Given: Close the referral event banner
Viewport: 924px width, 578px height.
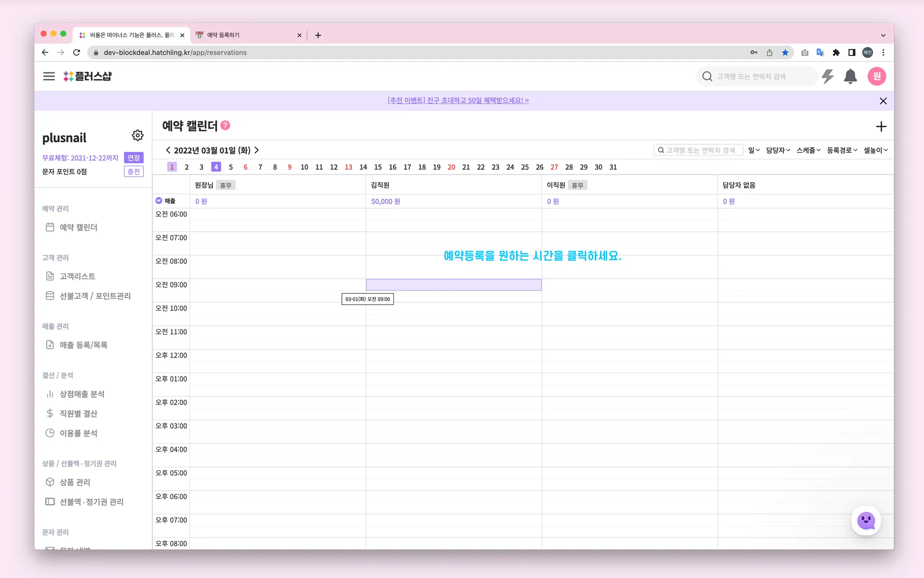Looking at the screenshot, I should click(883, 101).
